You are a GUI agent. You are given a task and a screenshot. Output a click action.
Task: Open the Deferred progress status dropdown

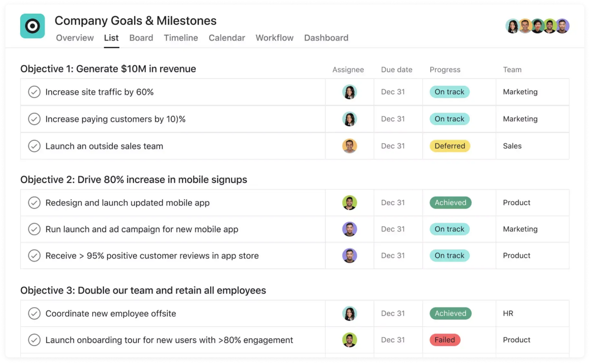[450, 146]
